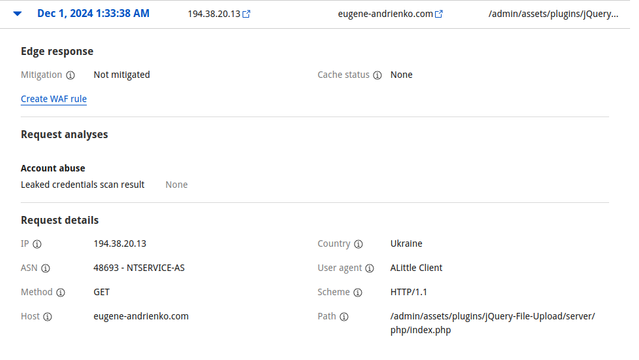
Task: Click the 194.38.20.13 address in header row
Action: 214,14
